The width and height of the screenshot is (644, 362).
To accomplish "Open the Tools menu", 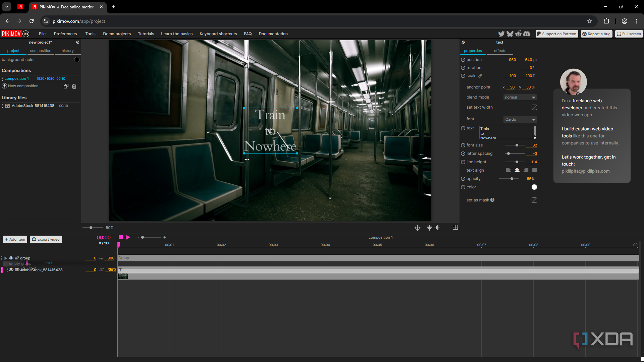I will 90,34.
